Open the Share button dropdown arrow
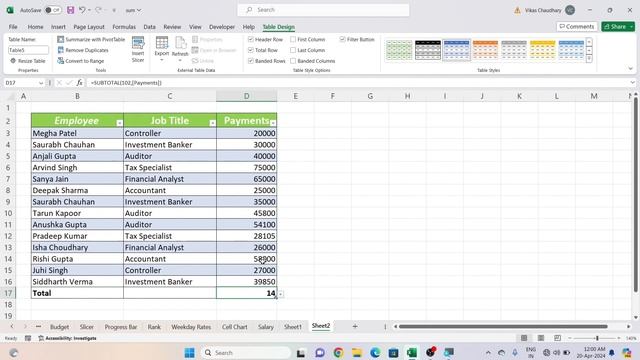The height and width of the screenshot is (360, 640). pyautogui.click(x=631, y=27)
